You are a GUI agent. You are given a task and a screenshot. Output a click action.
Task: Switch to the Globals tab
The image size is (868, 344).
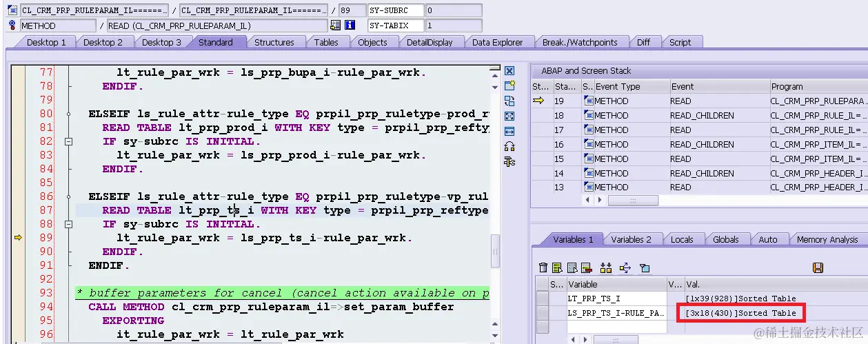pyautogui.click(x=726, y=239)
